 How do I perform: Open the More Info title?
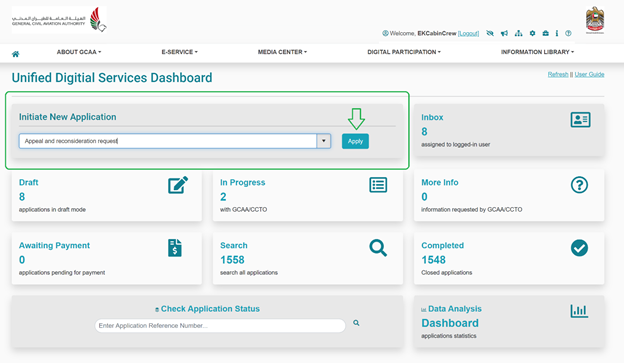click(x=440, y=182)
